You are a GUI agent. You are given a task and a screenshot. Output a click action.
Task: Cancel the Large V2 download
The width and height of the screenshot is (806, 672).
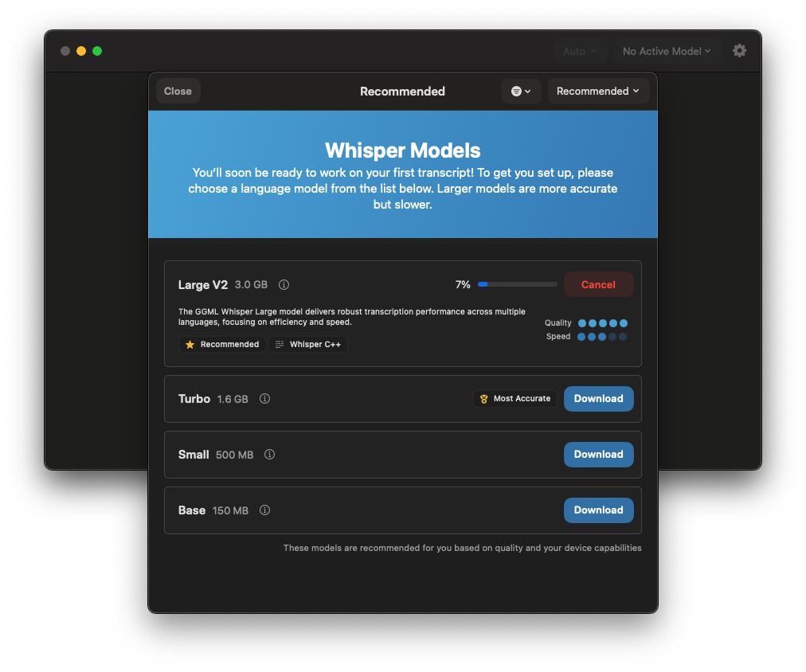point(598,284)
